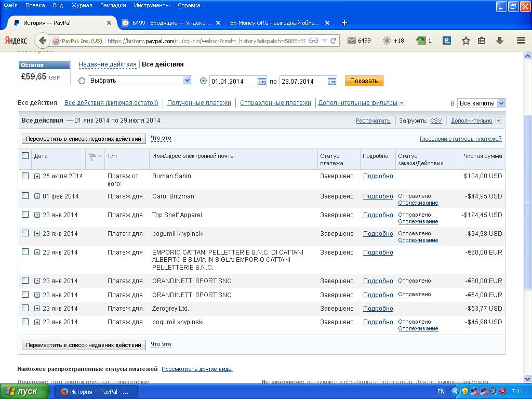This screenshot has height=399, width=532.
Task: Check the Carol Britzman payment row checkbox
Action: [25, 196]
